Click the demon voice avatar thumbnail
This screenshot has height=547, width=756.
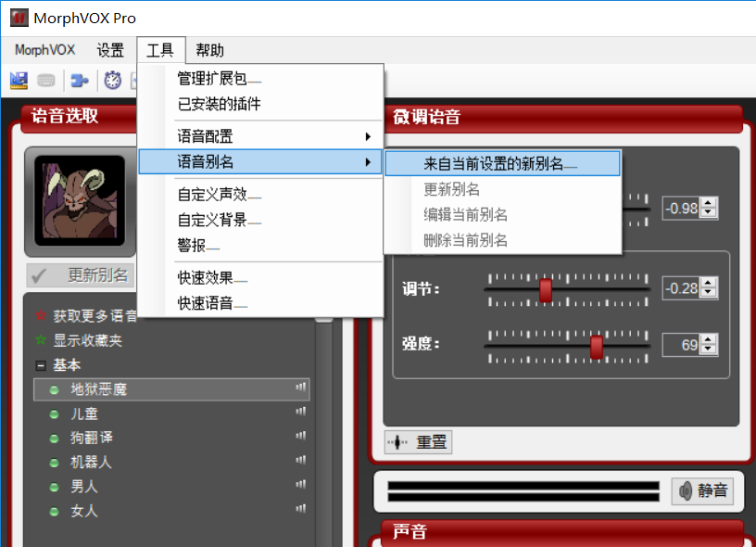[x=80, y=200]
